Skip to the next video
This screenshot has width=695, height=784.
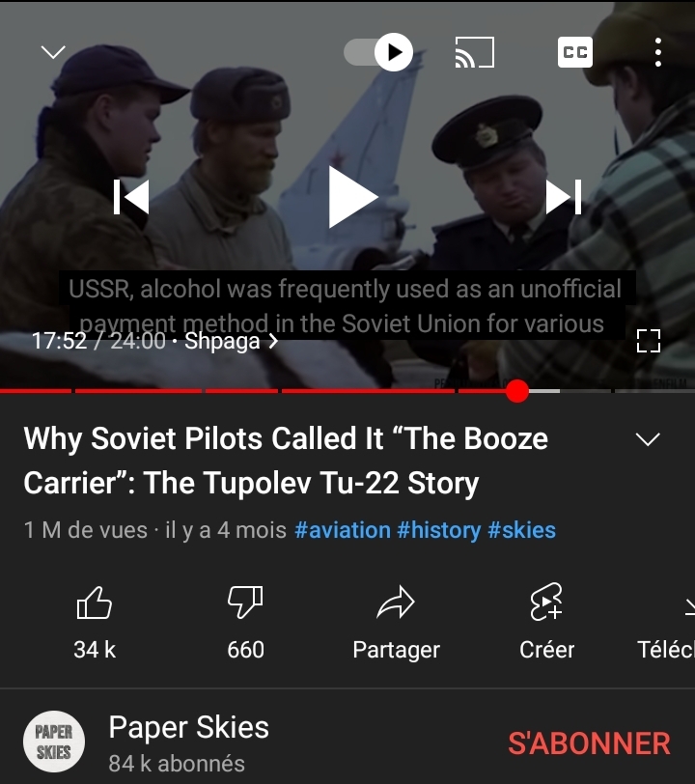coord(564,197)
